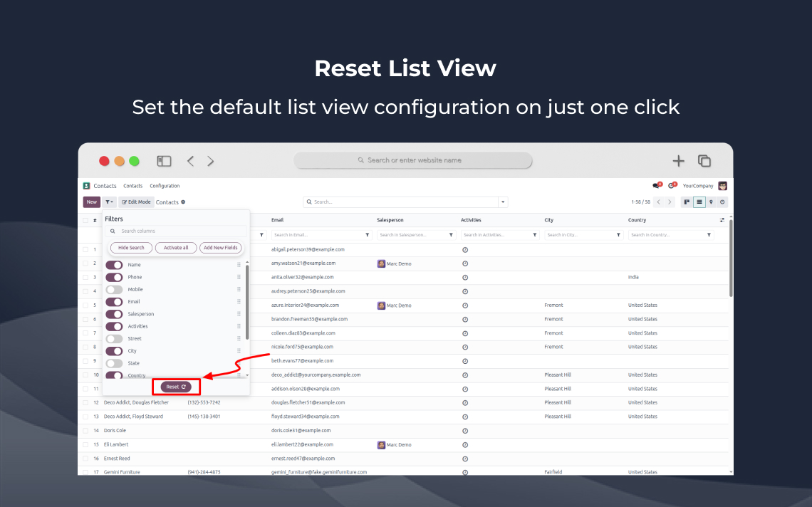Open the discuss messages icon

click(x=657, y=185)
